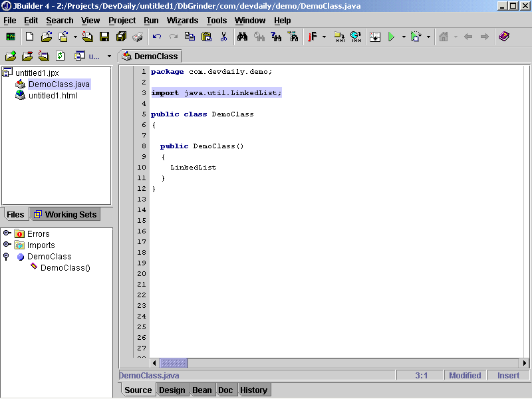Image resolution: width=532 pixels, height=399 pixels.
Task: Switch to the Working Sets tab
Action: [65, 214]
